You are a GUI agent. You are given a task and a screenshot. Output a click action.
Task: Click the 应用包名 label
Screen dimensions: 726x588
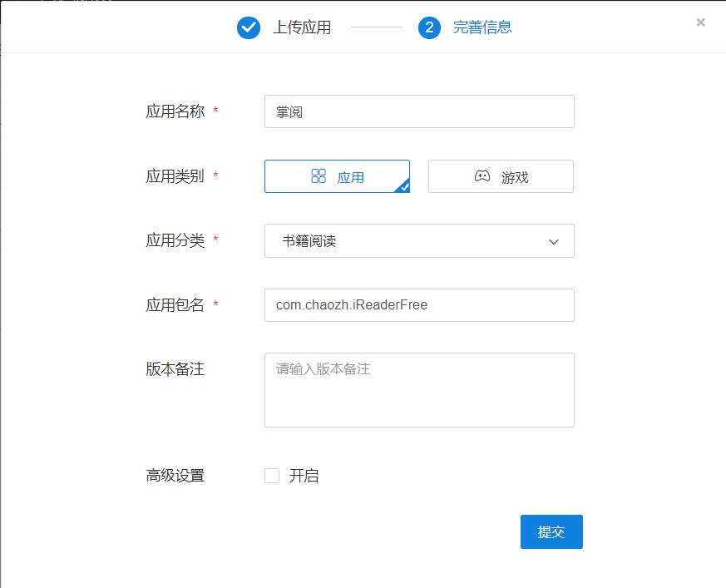pyautogui.click(x=175, y=304)
